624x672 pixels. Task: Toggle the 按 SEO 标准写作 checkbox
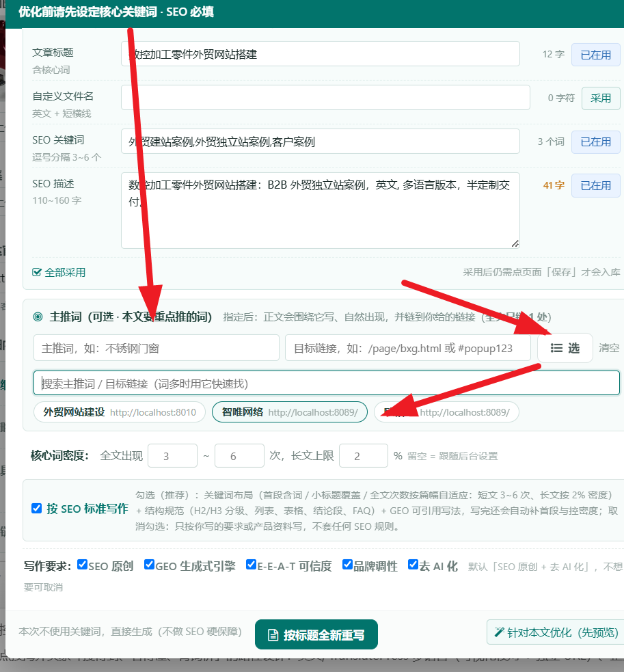(x=37, y=509)
